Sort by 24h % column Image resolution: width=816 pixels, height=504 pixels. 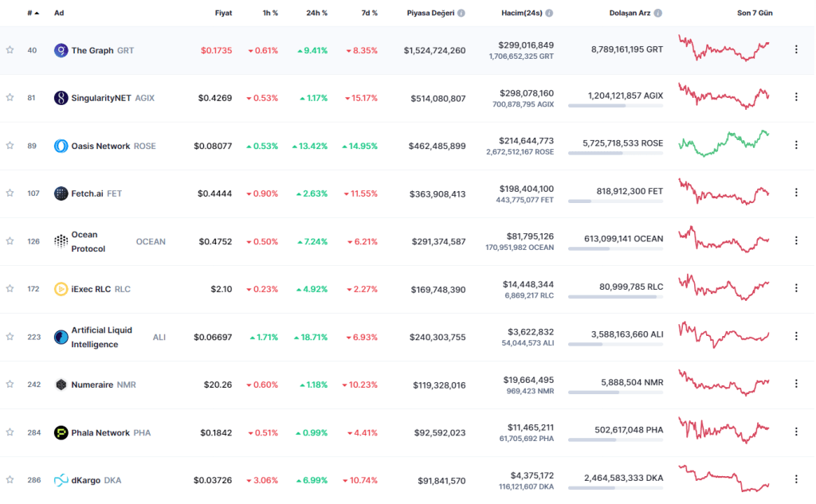(316, 13)
